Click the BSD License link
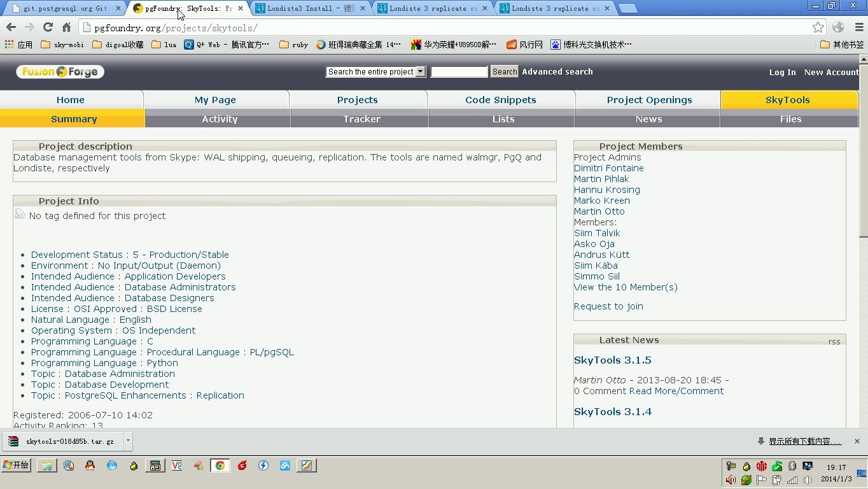Screen dimensions: 868x489 [174, 309]
